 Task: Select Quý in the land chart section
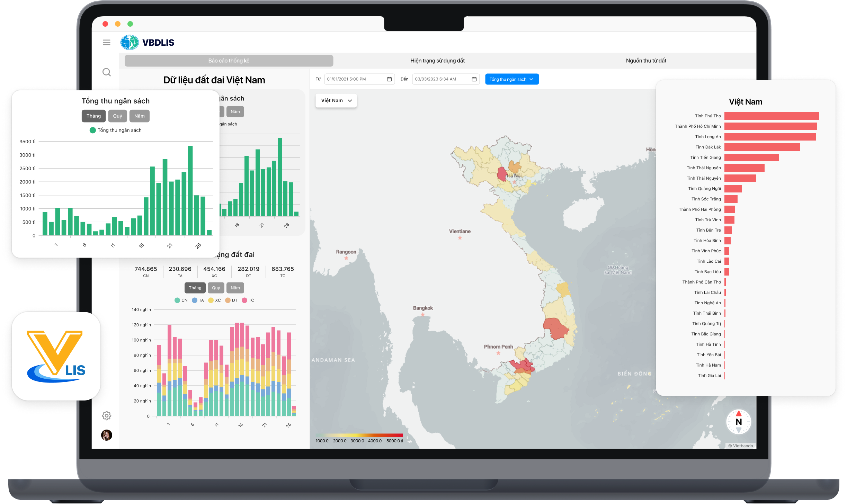pos(216,288)
